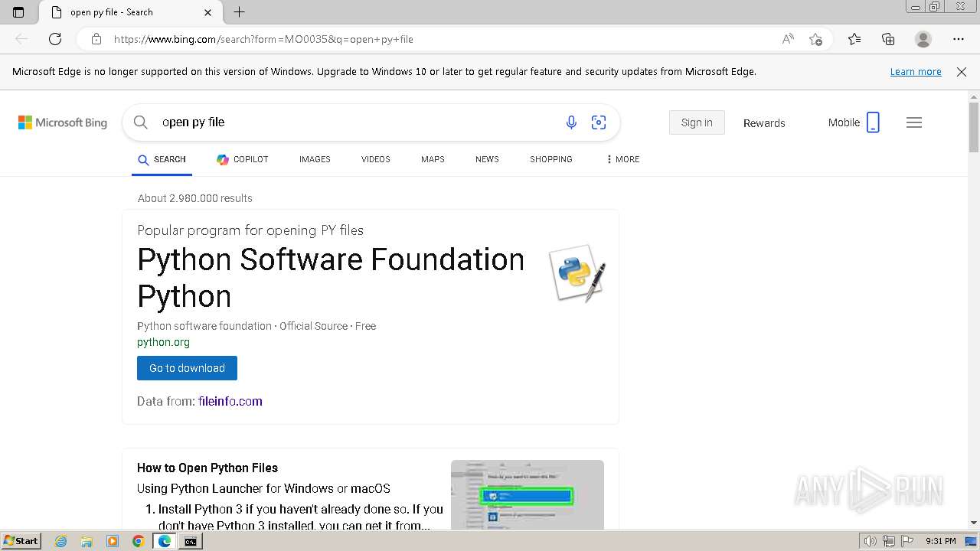Click the search magnifier icon
Image resolution: width=980 pixels, height=551 pixels.
[x=141, y=122]
